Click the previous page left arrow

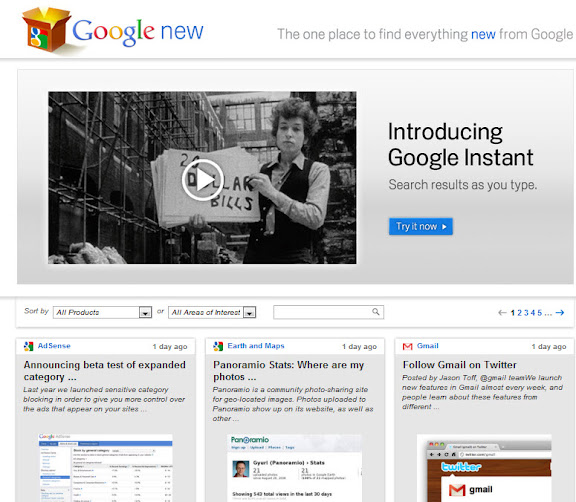[x=502, y=313]
